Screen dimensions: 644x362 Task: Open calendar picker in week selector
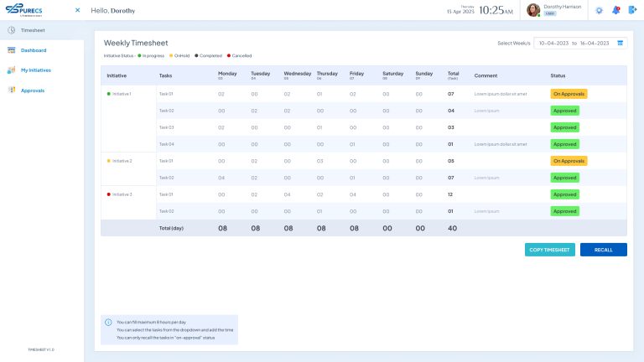(x=621, y=43)
